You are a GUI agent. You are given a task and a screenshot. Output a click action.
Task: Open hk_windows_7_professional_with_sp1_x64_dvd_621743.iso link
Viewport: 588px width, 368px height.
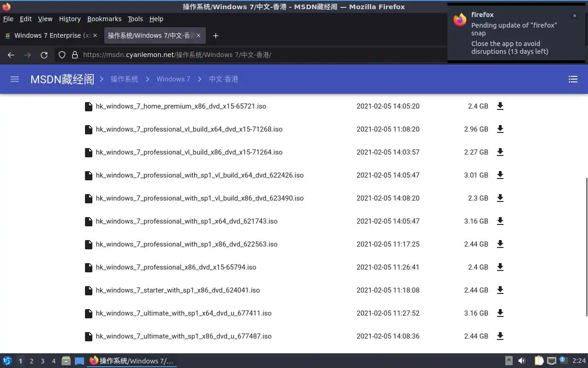pos(187,221)
